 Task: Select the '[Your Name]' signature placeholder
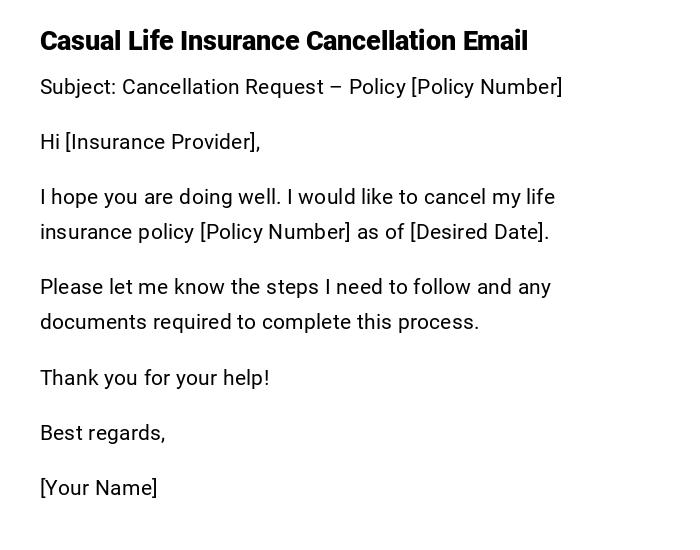99,488
